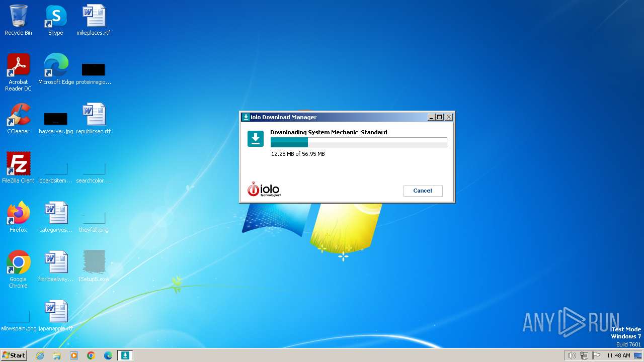The image size is (644, 362).
Task: Select the searchcolor... file
Action: pos(94,172)
